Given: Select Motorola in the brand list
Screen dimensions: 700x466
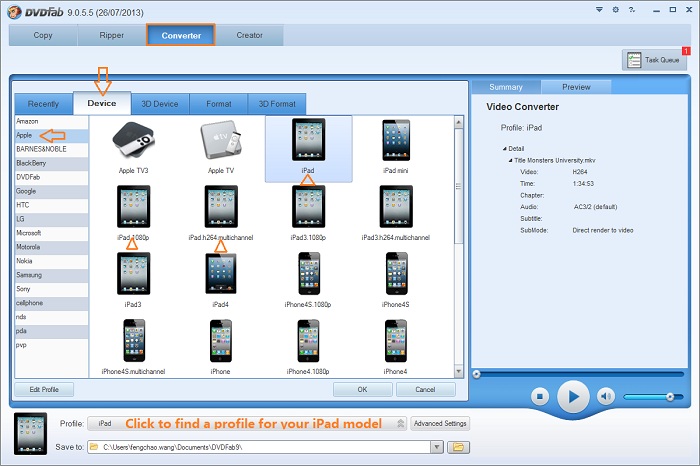Looking at the screenshot, I should point(52,247).
